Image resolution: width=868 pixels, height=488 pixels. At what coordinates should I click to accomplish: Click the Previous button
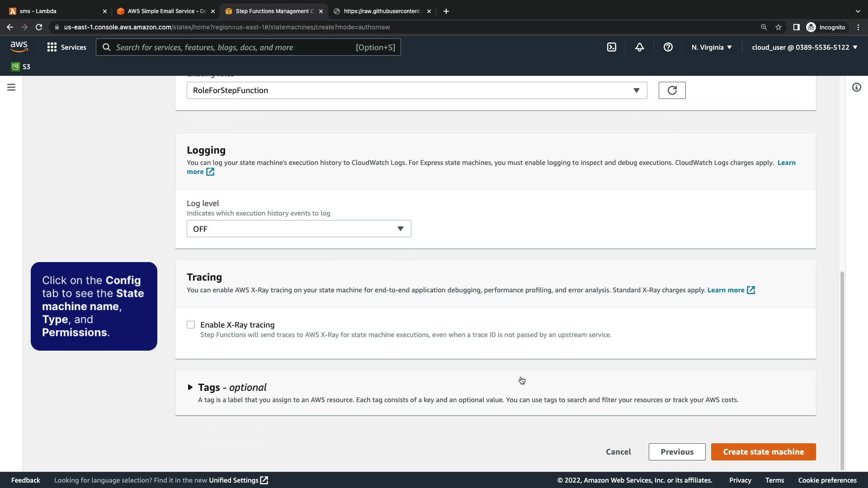(x=677, y=452)
